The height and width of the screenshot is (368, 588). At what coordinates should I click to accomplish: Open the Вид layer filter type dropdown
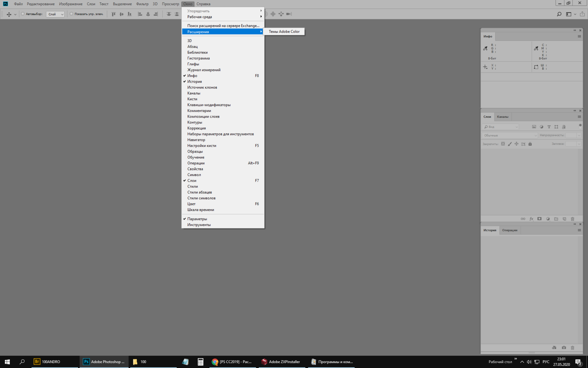tap(501, 127)
